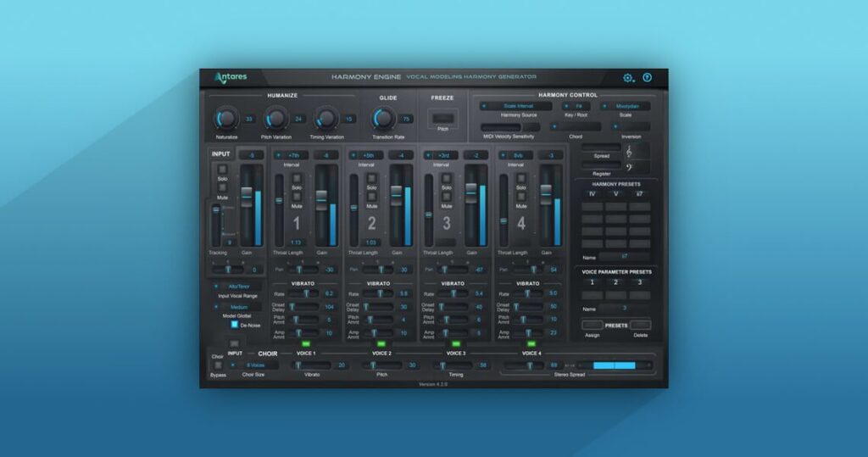The height and width of the screenshot is (457, 868).
Task: Mute harmony voice 1
Action: click(297, 197)
